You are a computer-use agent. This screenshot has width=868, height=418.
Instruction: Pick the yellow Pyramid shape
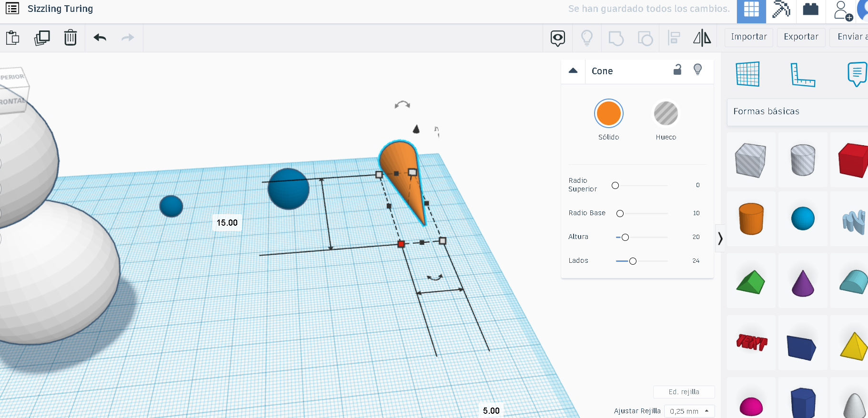click(855, 346)
